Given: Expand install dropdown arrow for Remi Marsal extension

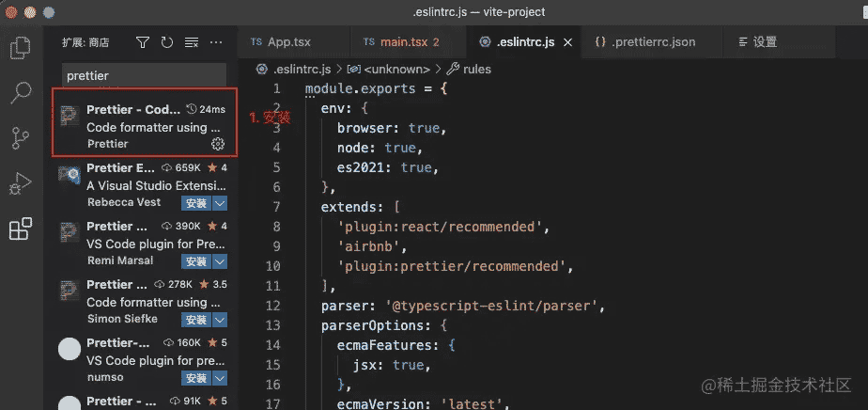Looking at the screenshot, I should 220,261.
